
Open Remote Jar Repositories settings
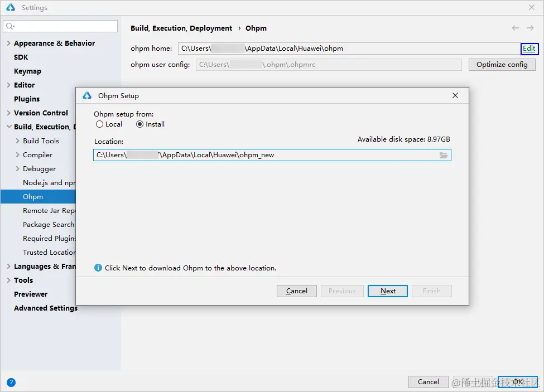[49, 210]
